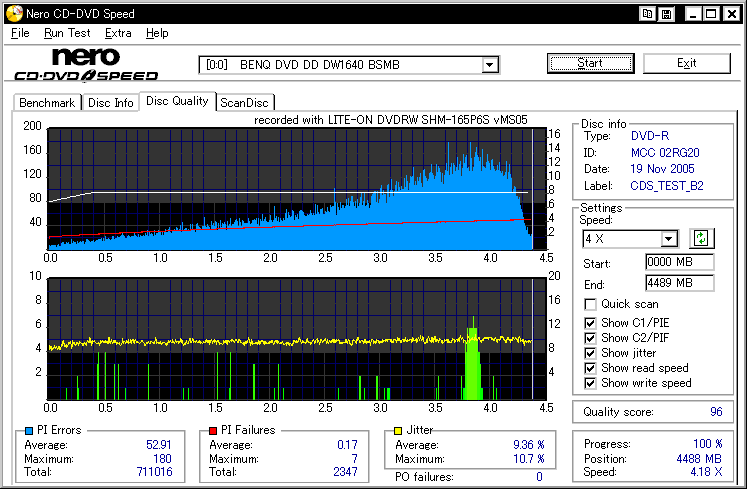Click the blue PI Errors legend swatch
747x489 pixels.
point(28,430)
